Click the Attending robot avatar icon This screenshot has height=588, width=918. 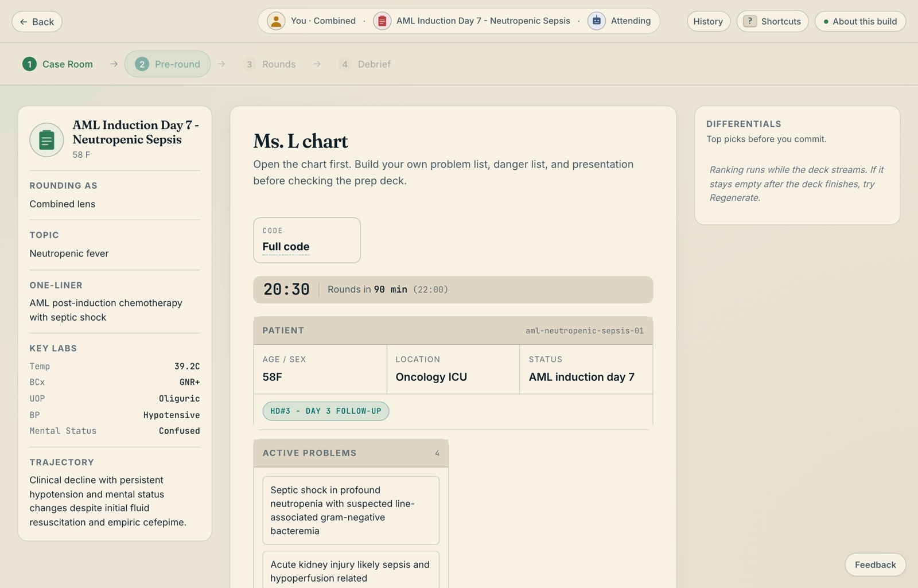[597, 21]
